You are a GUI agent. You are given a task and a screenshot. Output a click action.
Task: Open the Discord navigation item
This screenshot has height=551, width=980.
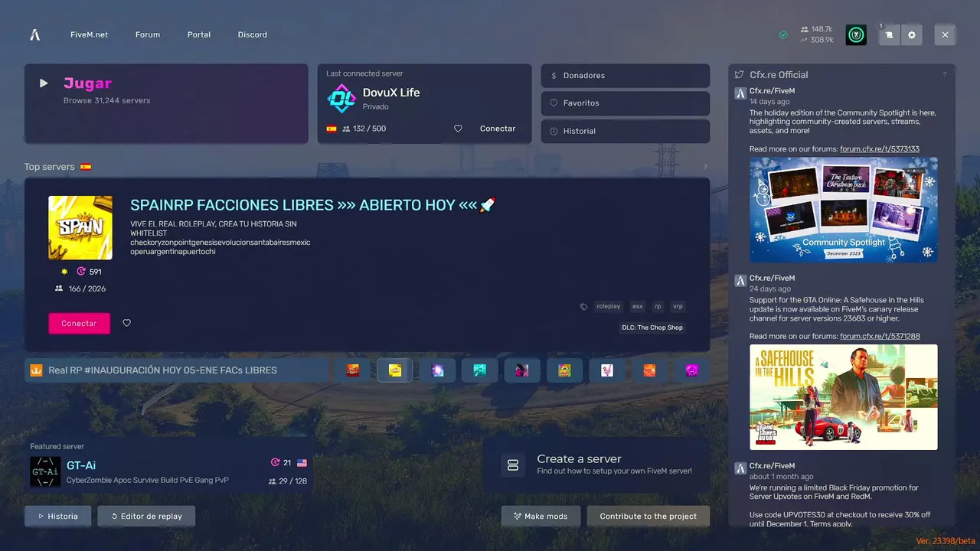pyautogui.click(x=253, y=34)
